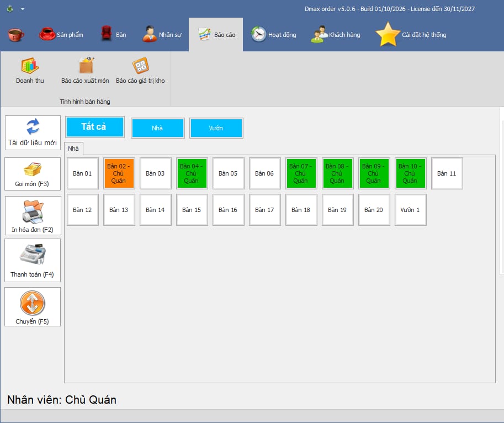This screenshot has height=423, width=504.
Task: Select table Bàn 15
Action: (x=192, y=210)
